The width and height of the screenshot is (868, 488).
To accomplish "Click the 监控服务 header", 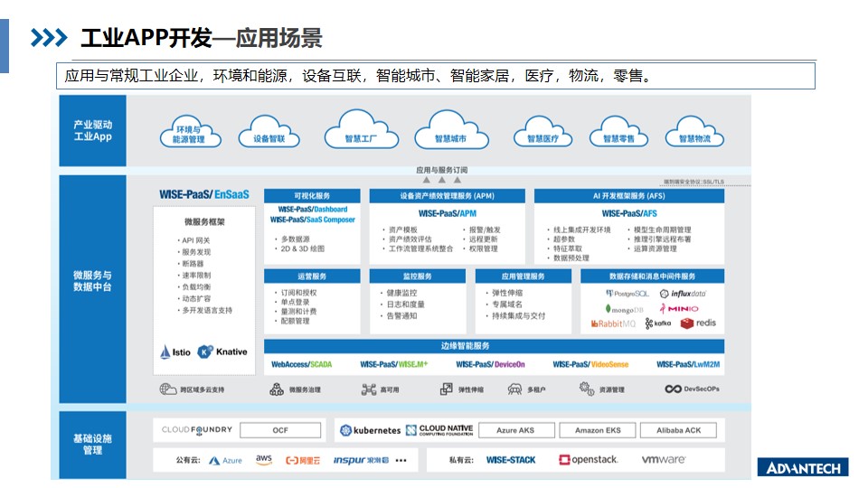I will coord(418,277).
